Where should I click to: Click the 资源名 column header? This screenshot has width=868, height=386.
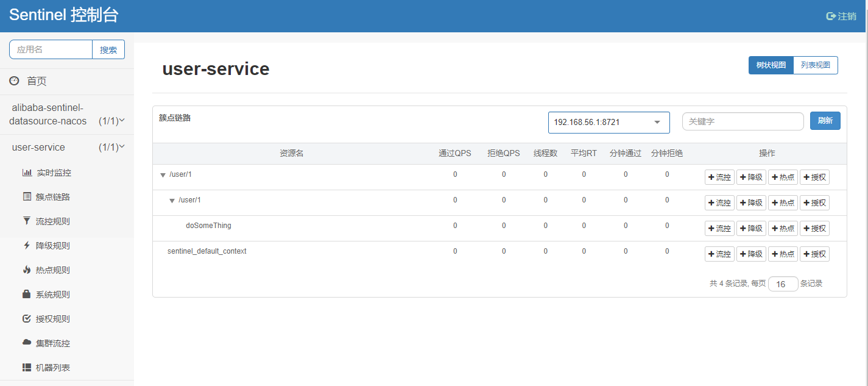click(292, 153)
